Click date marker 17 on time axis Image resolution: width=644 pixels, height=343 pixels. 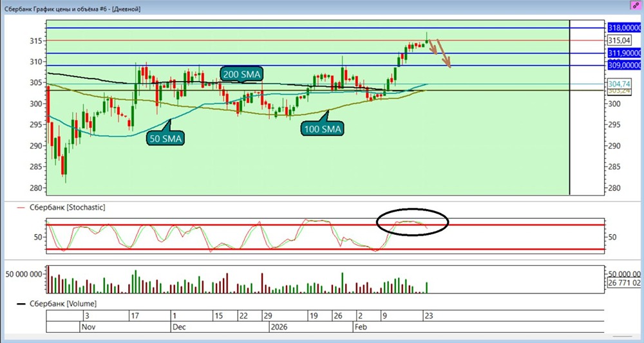coord(135,316)
